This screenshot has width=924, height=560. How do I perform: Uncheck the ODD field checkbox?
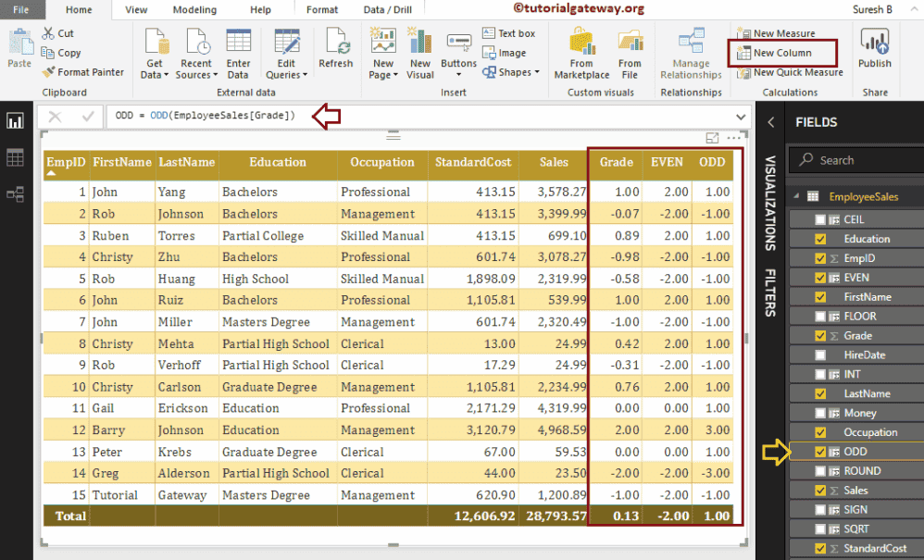[x=820, y=452]
